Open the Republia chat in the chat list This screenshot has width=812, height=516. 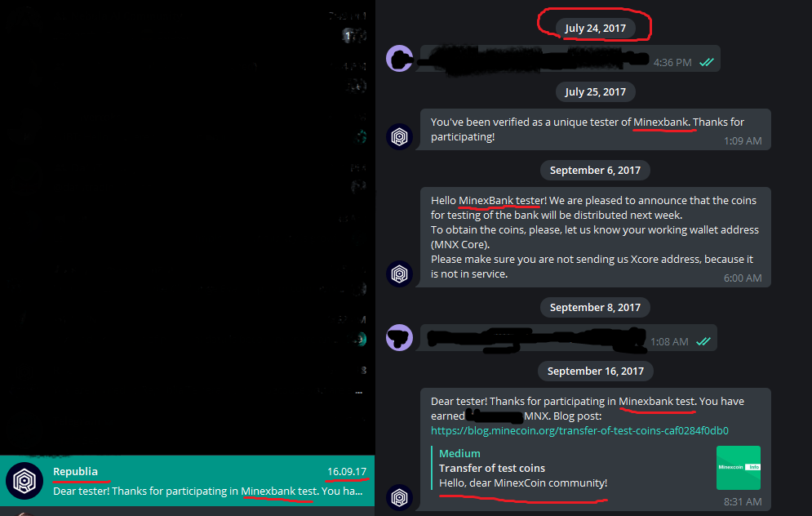pos(187,481)
